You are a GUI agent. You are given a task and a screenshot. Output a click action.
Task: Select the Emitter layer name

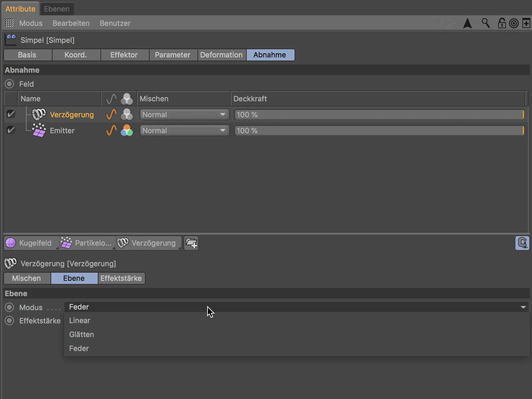click(62, 131)
